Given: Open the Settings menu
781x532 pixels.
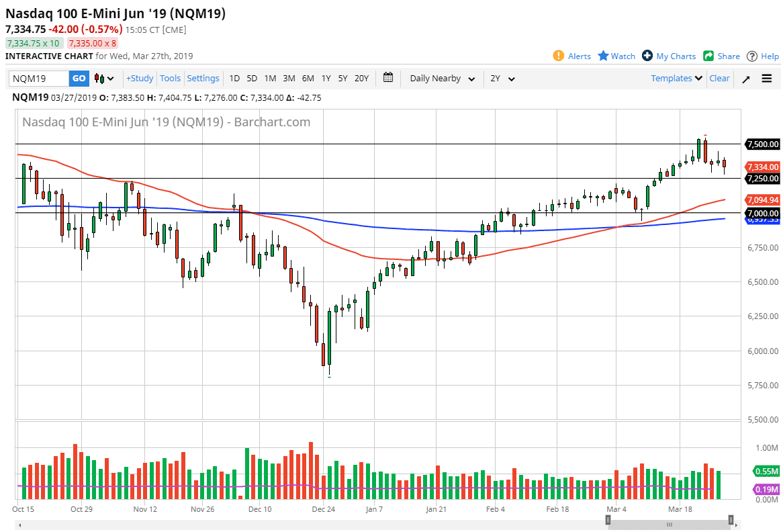Looking at the screenshot, I should coord(203,79).
